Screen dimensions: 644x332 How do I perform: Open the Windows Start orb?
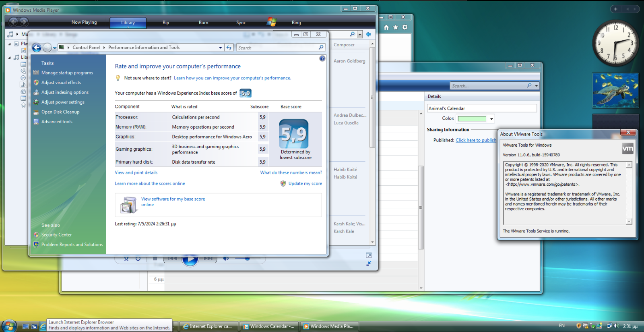(x=9, y=326)
